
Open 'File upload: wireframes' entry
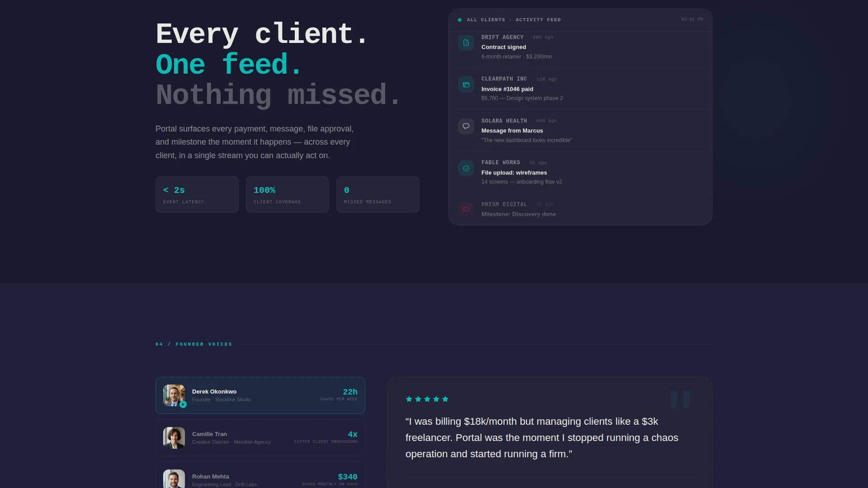(580, 173)
